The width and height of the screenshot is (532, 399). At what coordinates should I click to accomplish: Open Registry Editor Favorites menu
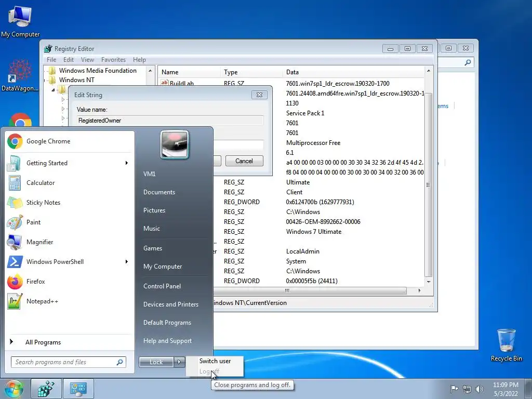[x=113, y=60]
